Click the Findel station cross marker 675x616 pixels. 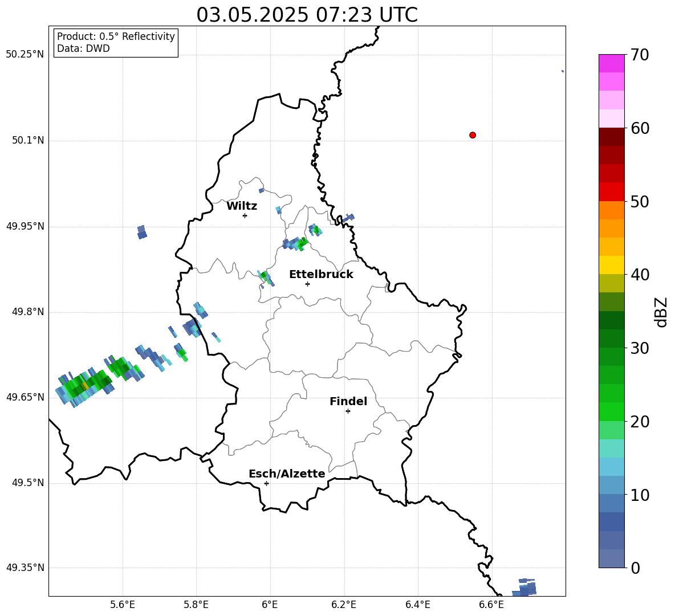point(348,411)
